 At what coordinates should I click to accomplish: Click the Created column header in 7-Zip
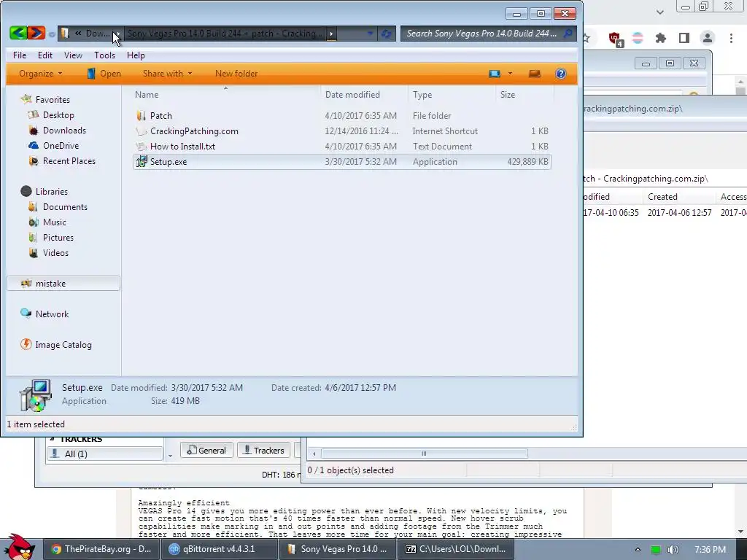tap(662, 197)
